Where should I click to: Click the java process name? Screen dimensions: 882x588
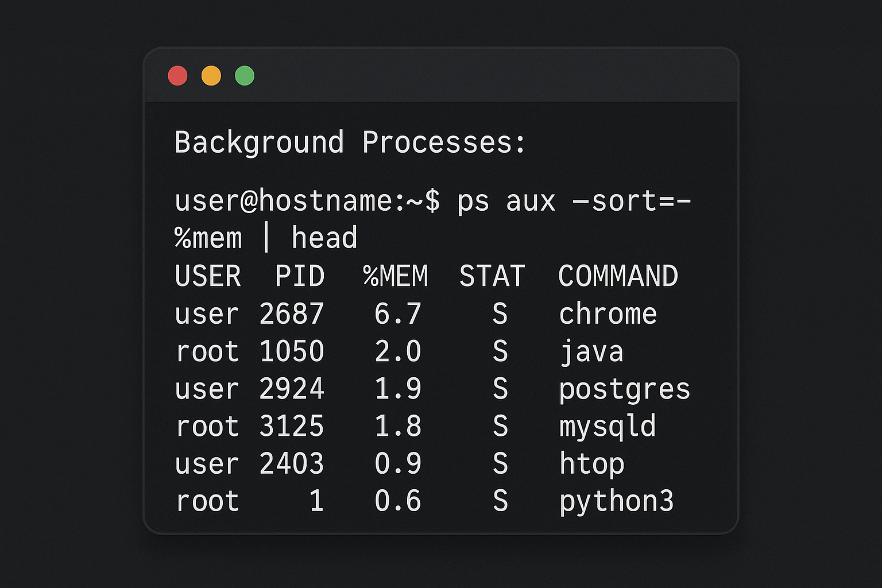[591, 351]
